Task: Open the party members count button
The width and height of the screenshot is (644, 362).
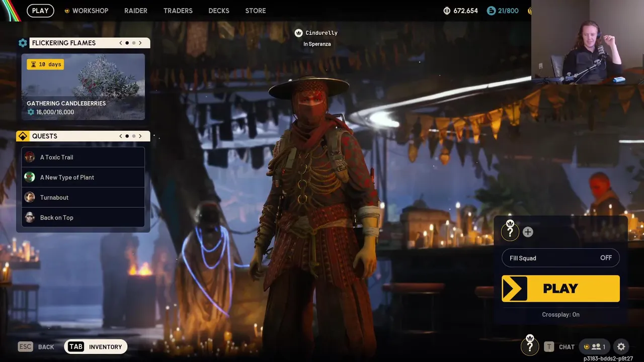Action: tap(594, 347)
